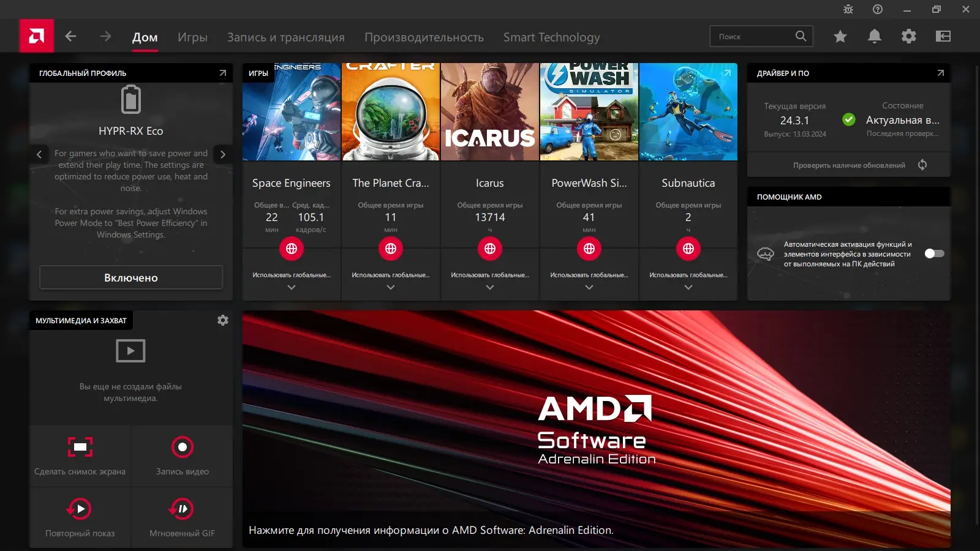Click the vertical scrollbar on the right edge
The width and height of the screenshot is (980, 551).
[x=977, y=294]
